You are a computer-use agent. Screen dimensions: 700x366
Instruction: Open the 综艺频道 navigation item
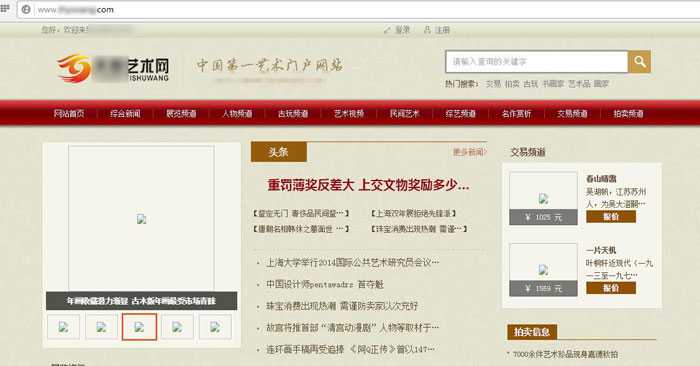click(460, 113)
